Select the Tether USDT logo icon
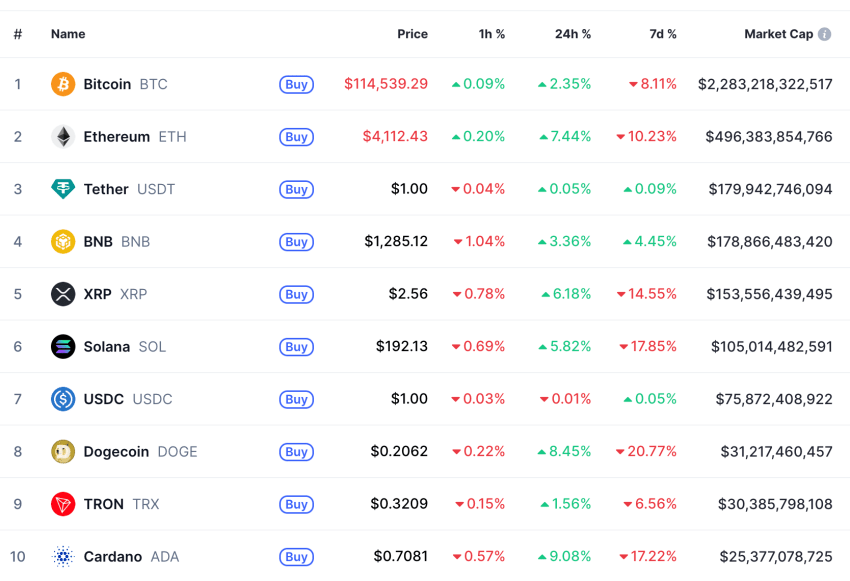This screenshot has width=850, height=581. (63, 189)
